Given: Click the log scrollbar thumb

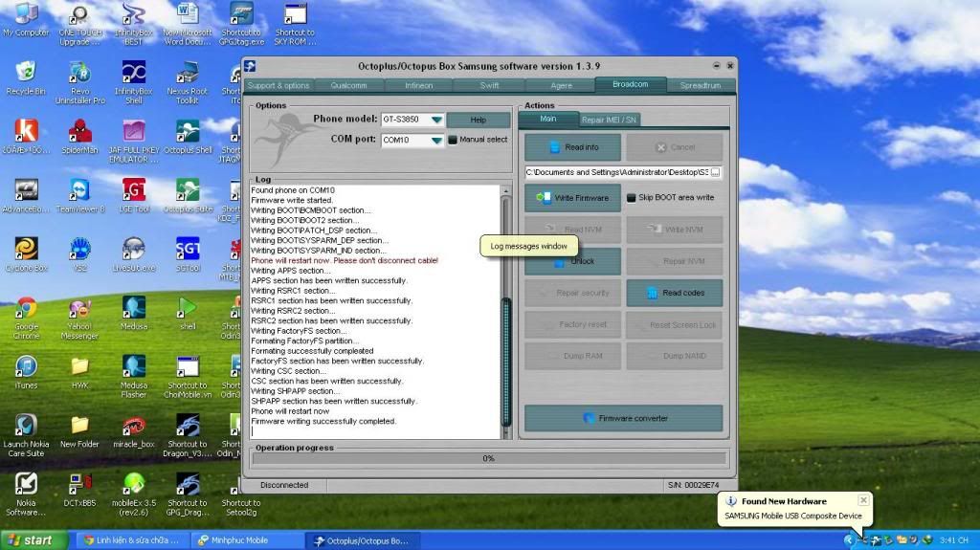Looking at the screenshot, I should pyautogui.click(x=506, y=362).
